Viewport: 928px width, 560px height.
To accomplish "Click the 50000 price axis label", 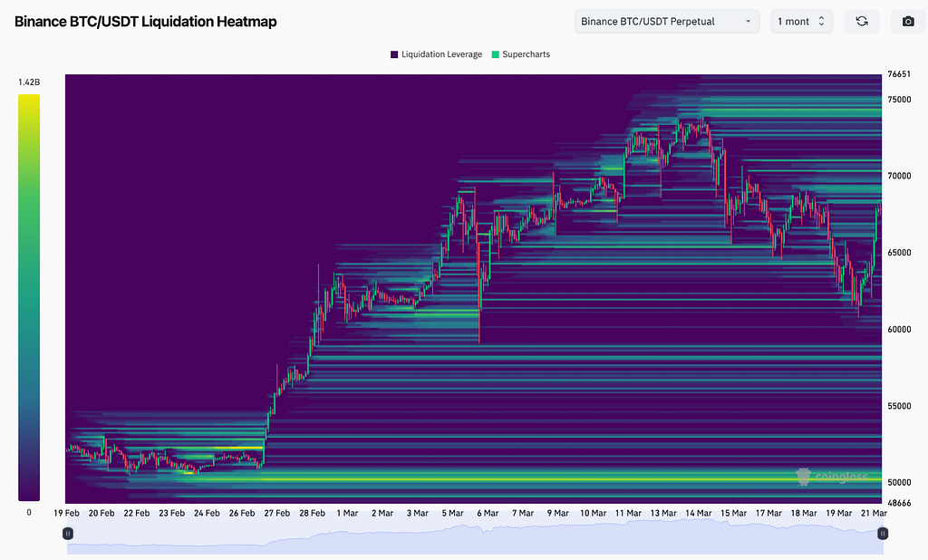I will (x=899, y=482).
